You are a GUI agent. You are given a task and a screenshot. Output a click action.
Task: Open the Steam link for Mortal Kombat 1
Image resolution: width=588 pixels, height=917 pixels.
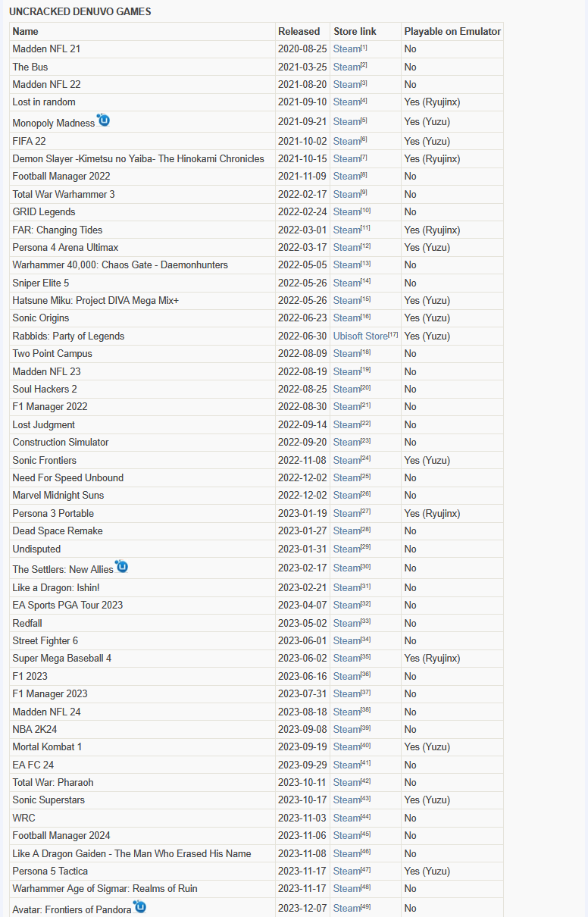347,747
